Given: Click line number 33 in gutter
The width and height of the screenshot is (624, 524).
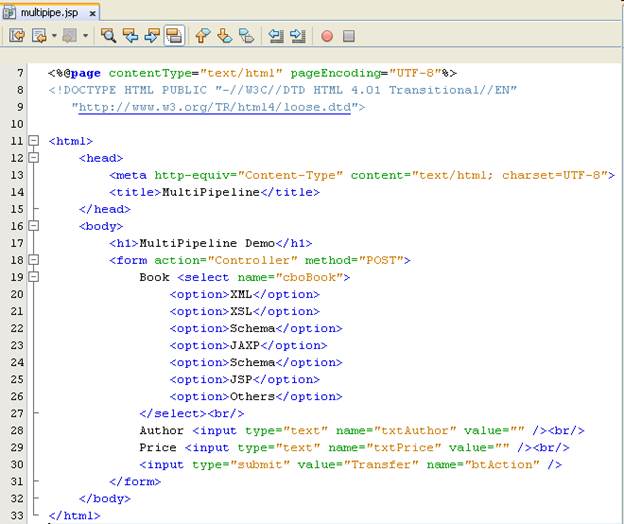Looking at the screenshot, I should coord(17,516).
